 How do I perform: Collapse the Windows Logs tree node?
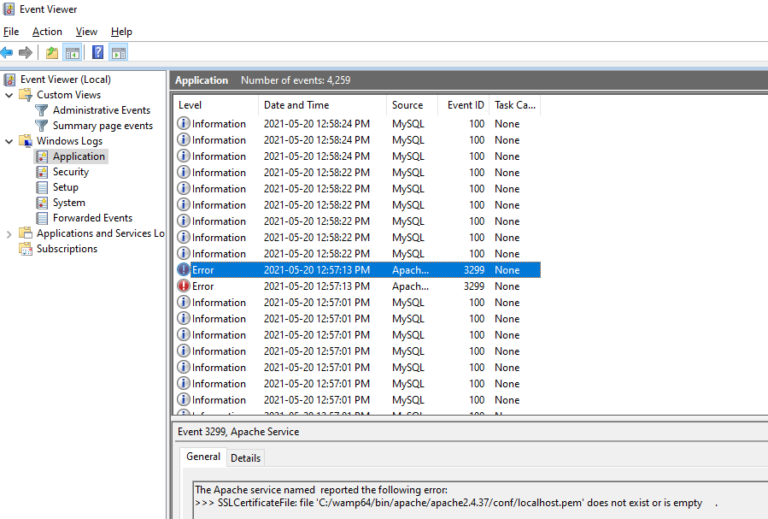tap(9, 141)
